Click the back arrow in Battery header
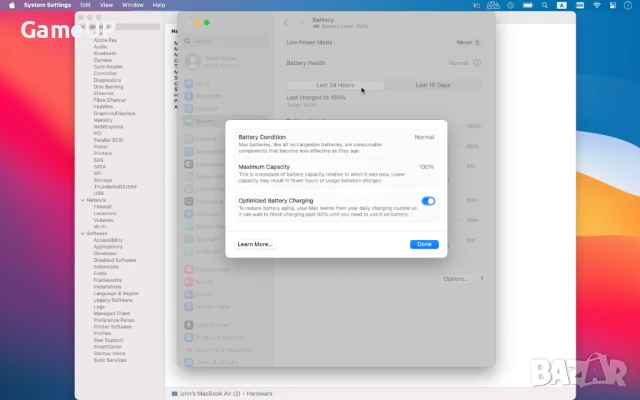640x400 pixels. coord(286,21)
